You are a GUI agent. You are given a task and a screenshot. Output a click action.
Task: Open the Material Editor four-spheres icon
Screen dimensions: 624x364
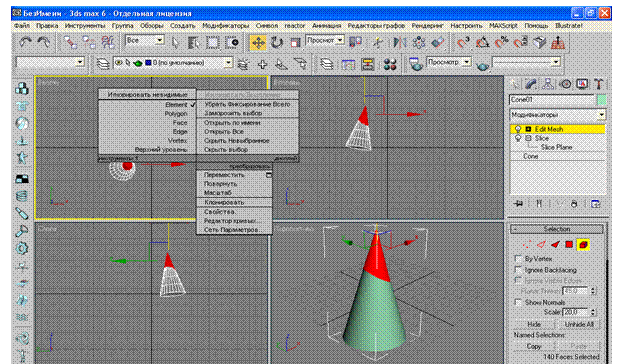390,64
